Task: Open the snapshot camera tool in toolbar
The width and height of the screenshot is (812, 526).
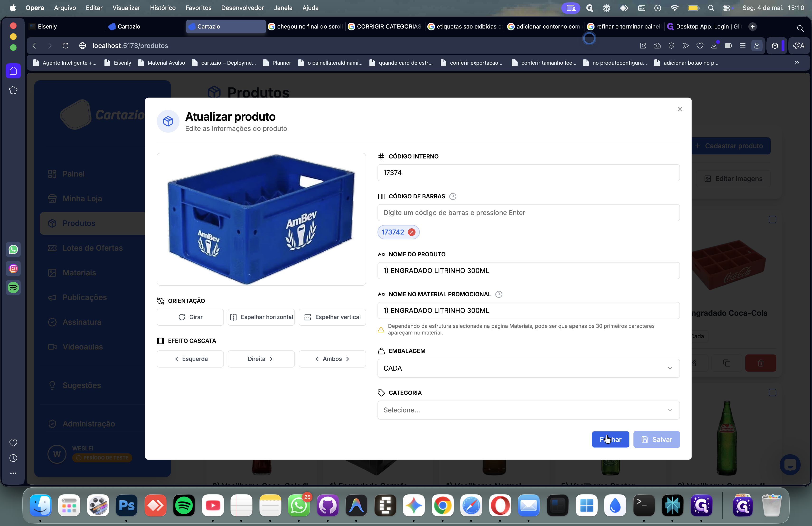Action: (657, 45)
